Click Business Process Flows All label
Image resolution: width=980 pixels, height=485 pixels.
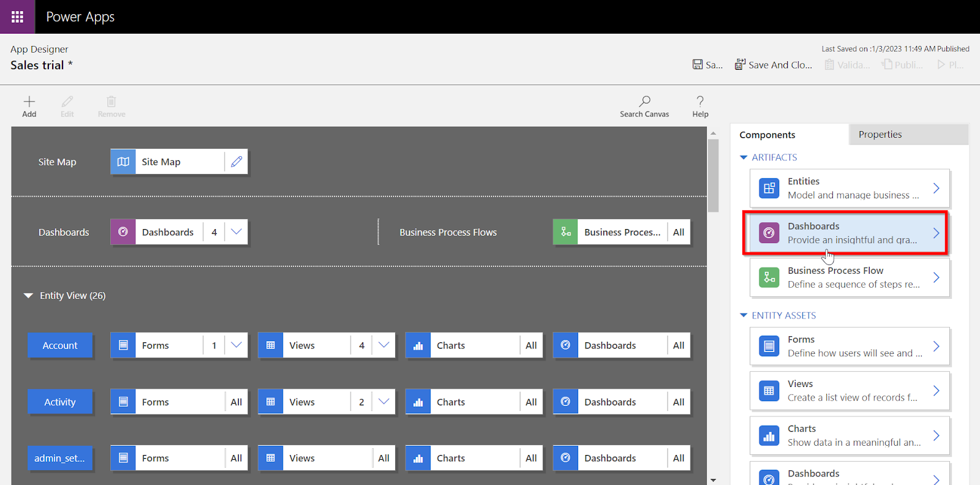click(x=679, y=232)
